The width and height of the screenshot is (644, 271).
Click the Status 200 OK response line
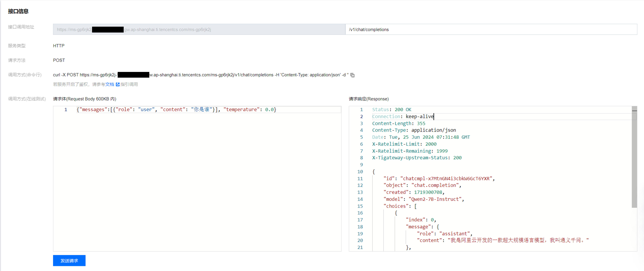(x=392, y=109)
